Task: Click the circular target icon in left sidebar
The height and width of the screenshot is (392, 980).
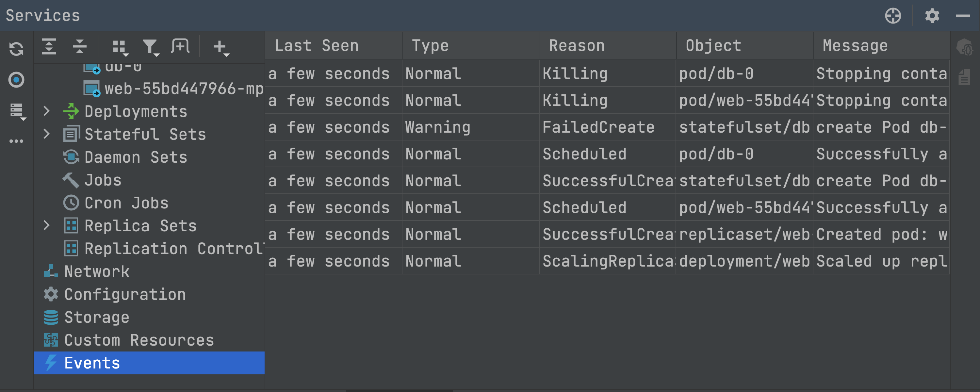Action: pyautogui.click(x=16, y=80)
